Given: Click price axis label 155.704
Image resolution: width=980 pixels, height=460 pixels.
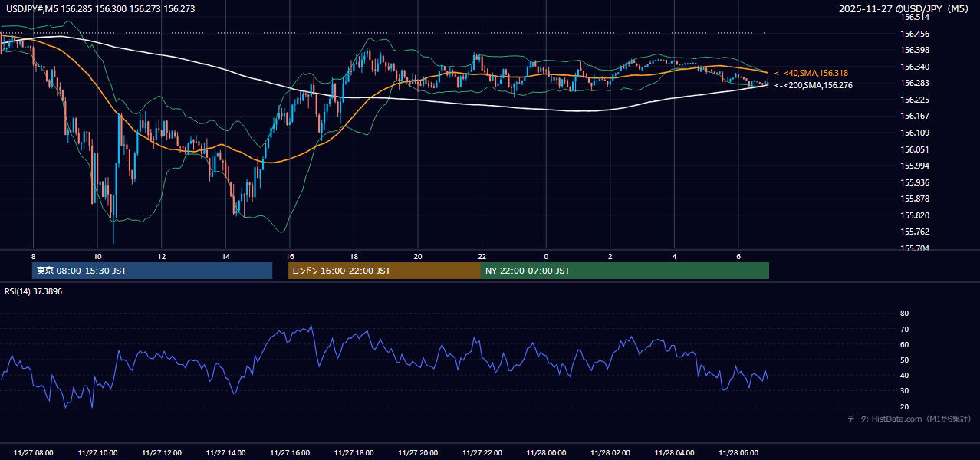Looking at the screenshot, I should coord(914,248).
